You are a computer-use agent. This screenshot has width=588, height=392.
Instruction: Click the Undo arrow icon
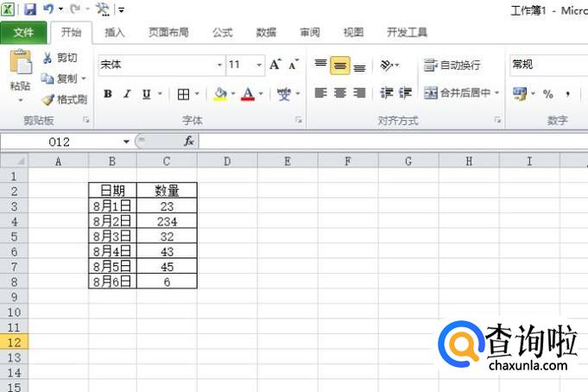(x=48, y=9)
